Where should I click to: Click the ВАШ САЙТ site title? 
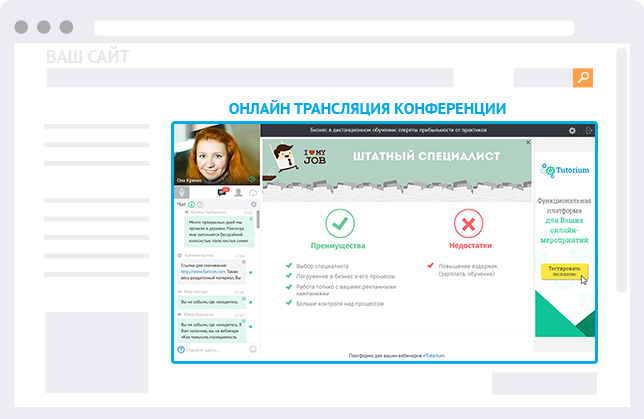pos(88,57)
